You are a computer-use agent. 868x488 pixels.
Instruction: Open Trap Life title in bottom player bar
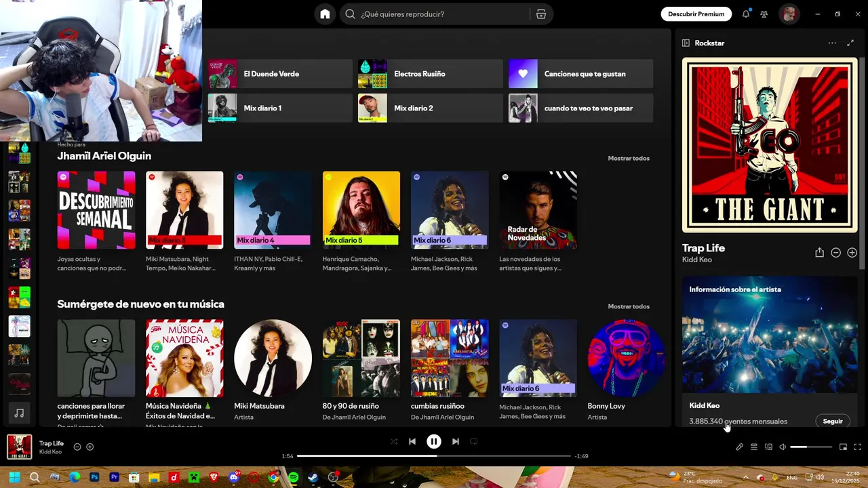point(52,443)
